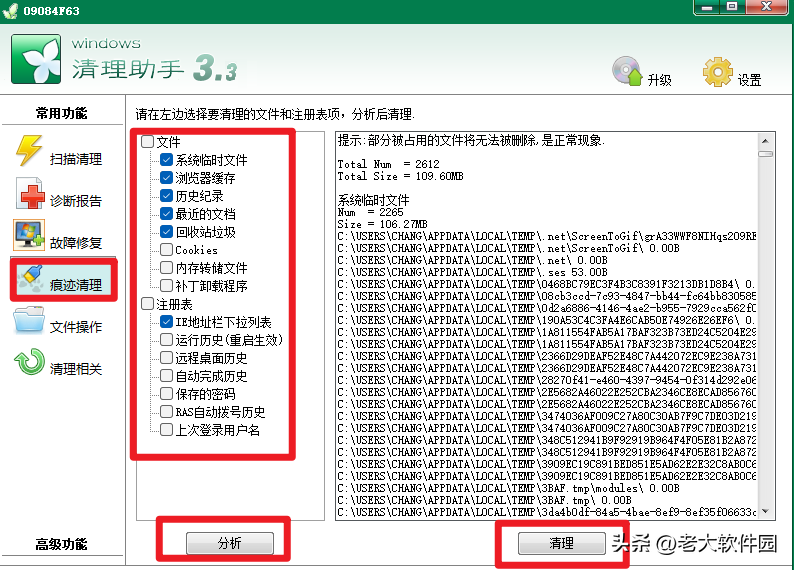Check 远程桌面历史 checkbox
Viewport: 794px width, 570px height.
167,357
